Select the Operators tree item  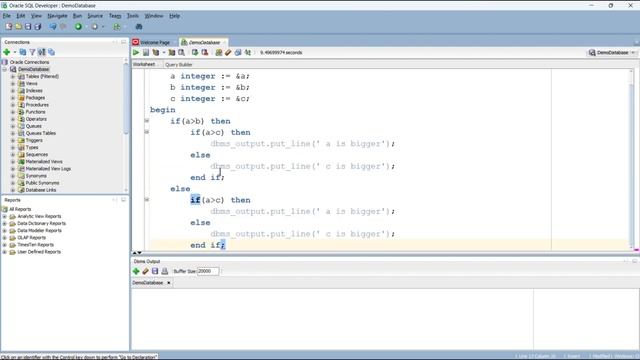pyautogui.click(x=36, y=119)
